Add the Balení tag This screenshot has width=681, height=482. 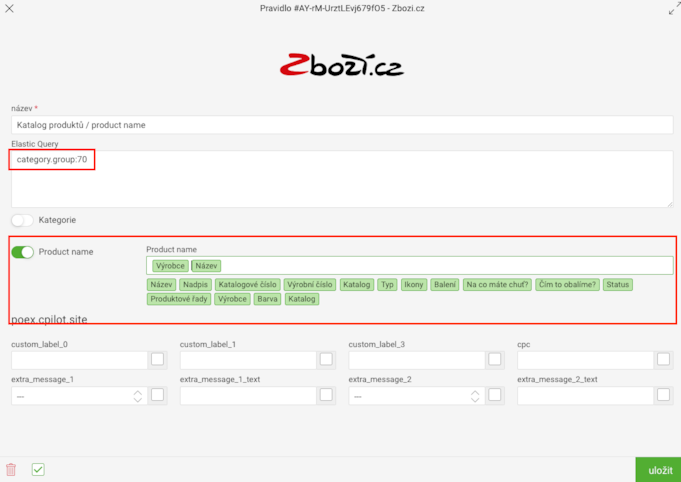pos(445,285)
